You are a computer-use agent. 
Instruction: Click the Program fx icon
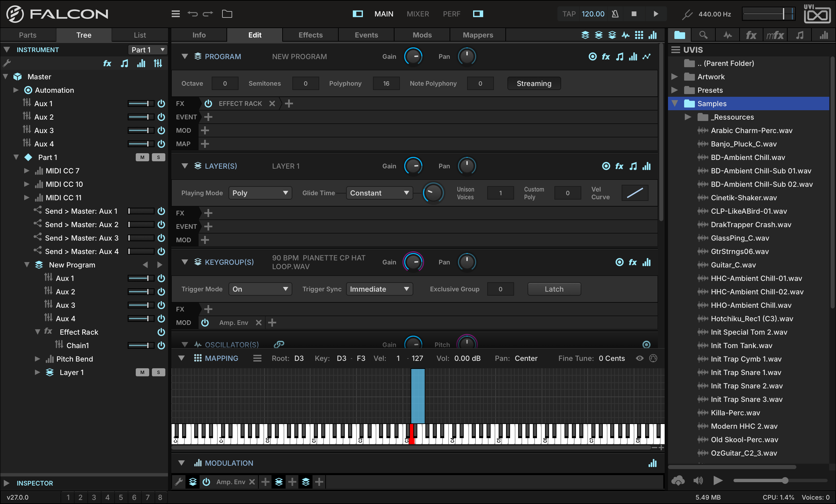coord(606,57)
